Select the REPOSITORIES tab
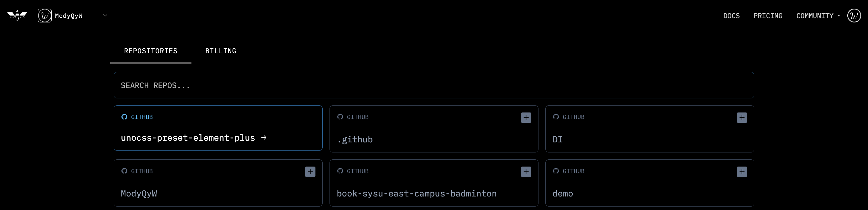The image size is (868, 210). [x=151, y=51]
